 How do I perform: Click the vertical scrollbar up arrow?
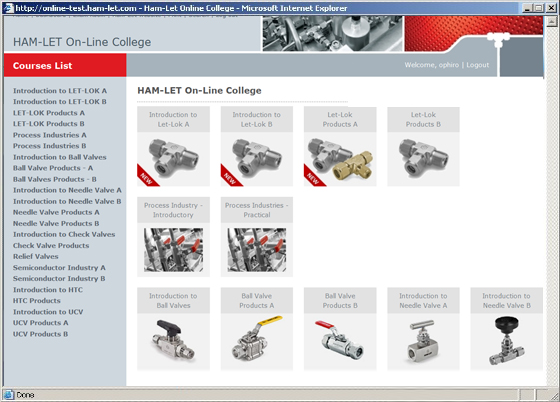click(551, 21)
